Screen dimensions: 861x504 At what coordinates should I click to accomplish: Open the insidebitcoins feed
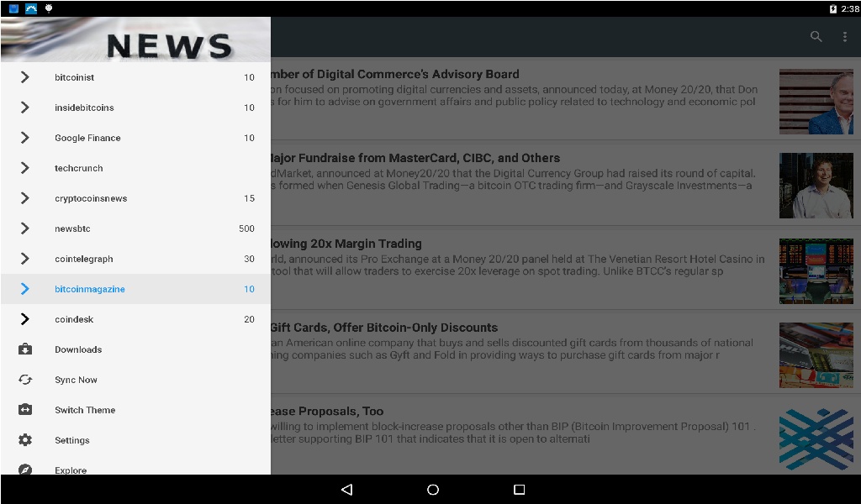pos(135,108)
